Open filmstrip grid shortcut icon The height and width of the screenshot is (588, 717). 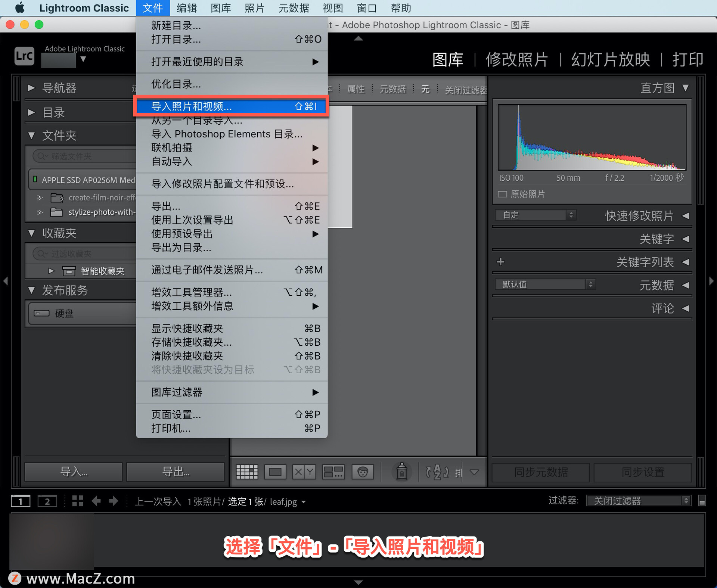tap(78, 501)
